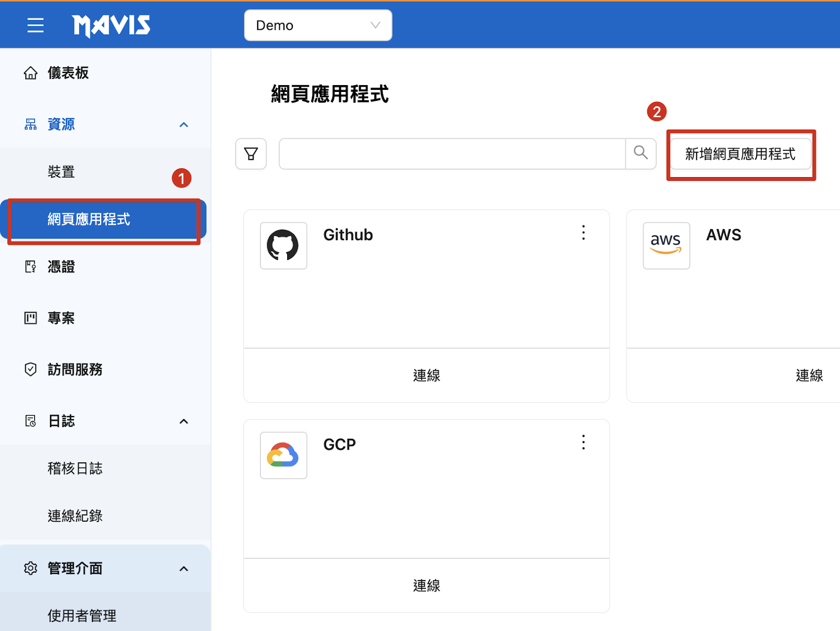The height and width of the screenshot is (631, 840).
Task: Select 裝置 in the sidebar
Action: [x=61, y=172]
